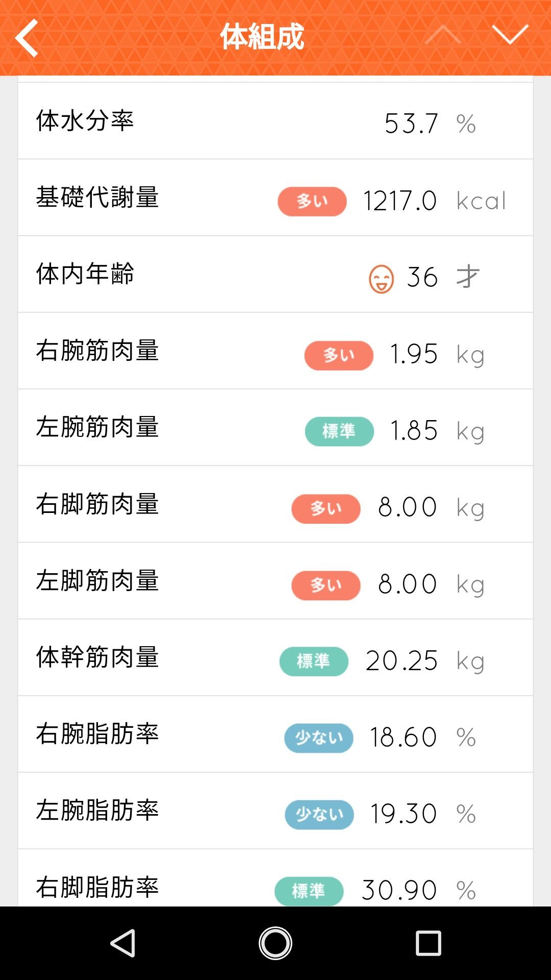The width and height of the screenshot is (551, 980).
Task: Tap the down chevron for next record
Action: (510, 35)
